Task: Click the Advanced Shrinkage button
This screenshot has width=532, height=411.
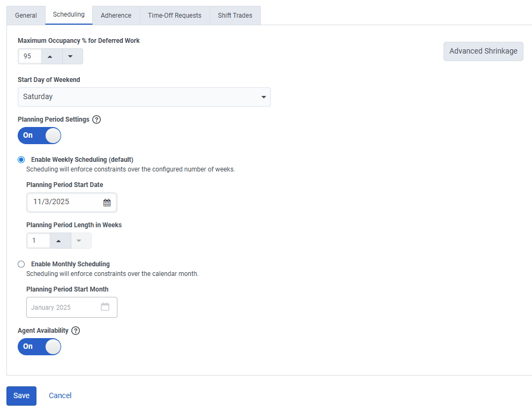Action: (x=483, y=51)
